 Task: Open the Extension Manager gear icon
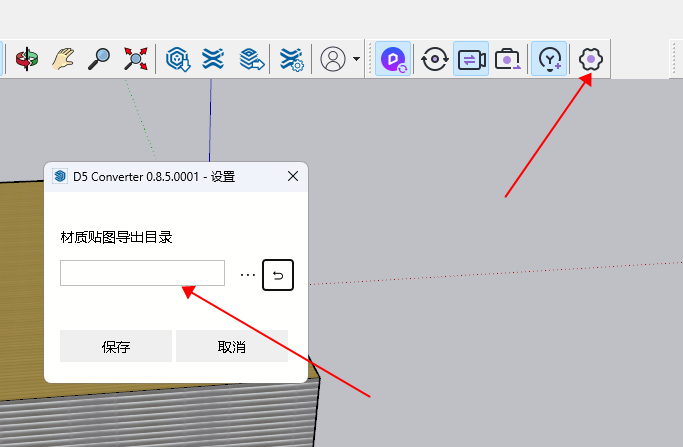click(291, 59)
